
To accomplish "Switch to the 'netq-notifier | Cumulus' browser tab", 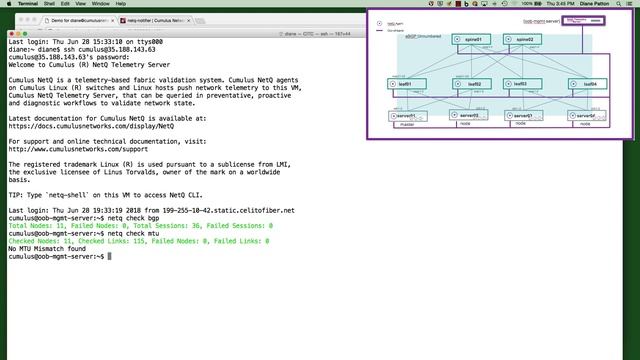I will click(x=155, y=20).
